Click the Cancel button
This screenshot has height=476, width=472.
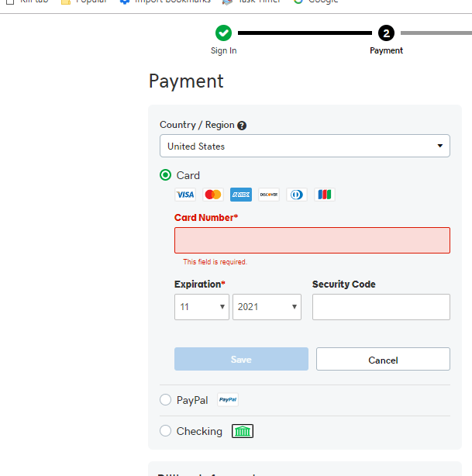(x=383, y=359)
